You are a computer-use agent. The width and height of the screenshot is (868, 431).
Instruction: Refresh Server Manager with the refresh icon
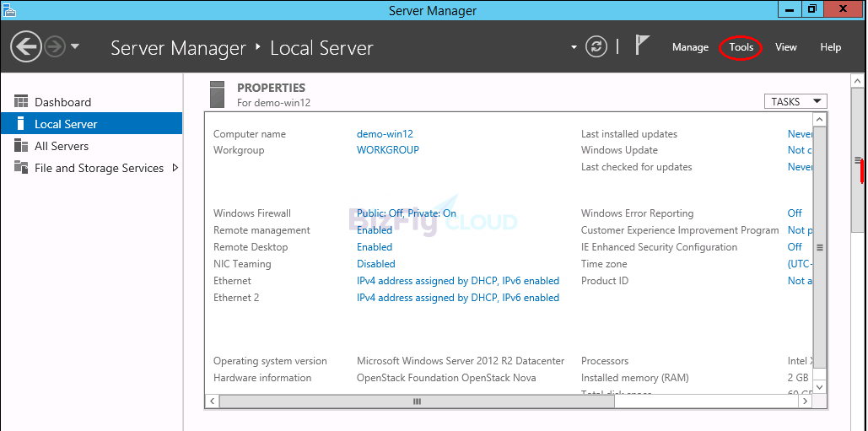pos(596,46)
